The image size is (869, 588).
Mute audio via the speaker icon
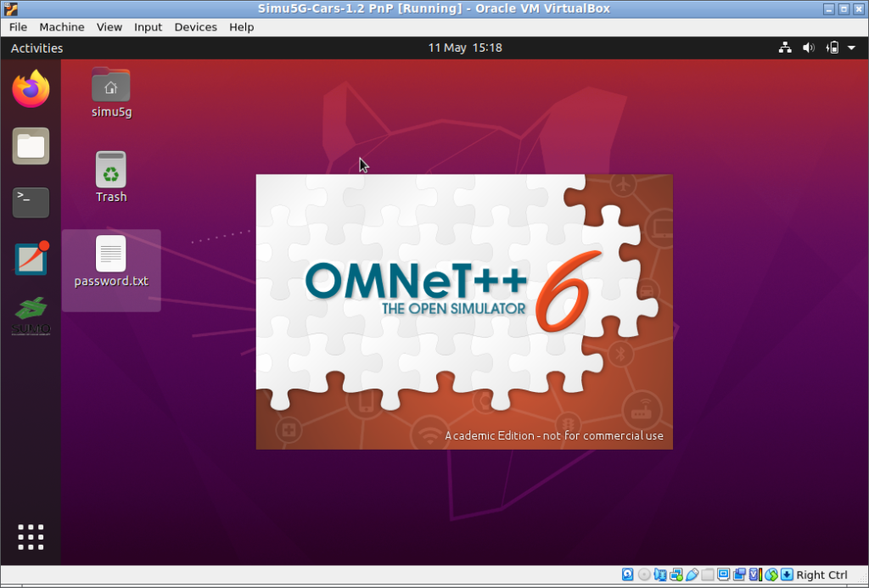pos(808,48)
